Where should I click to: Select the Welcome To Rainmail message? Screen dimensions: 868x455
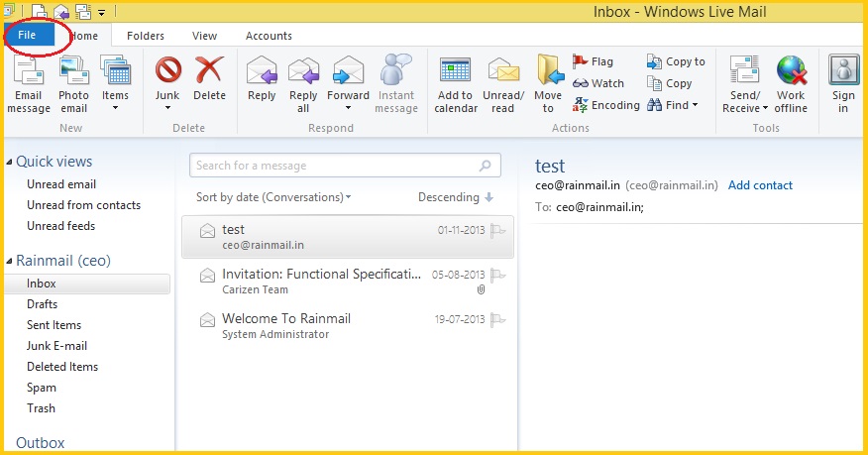(348, 325)
